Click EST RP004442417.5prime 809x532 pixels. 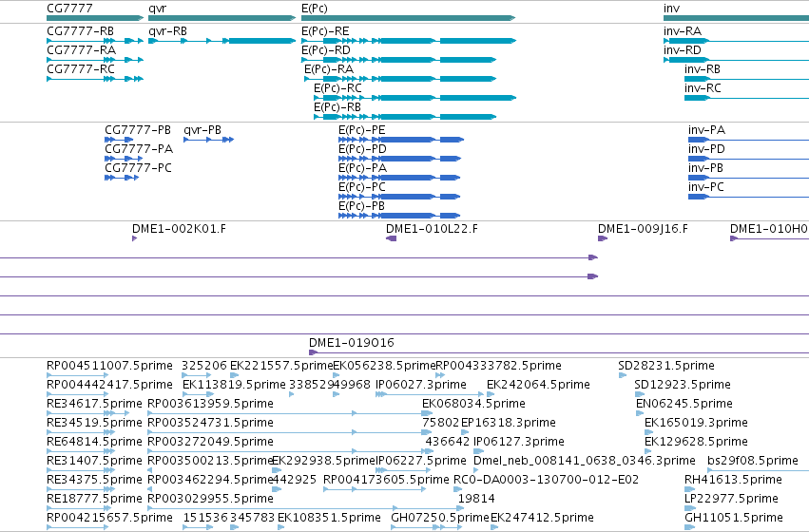click(x=77, y=394)
